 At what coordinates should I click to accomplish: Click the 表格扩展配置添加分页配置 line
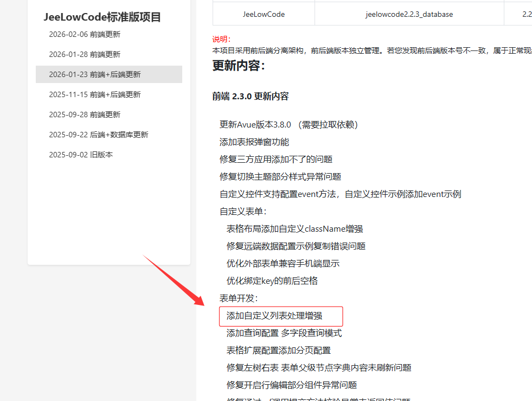click(x=279, y=351)
